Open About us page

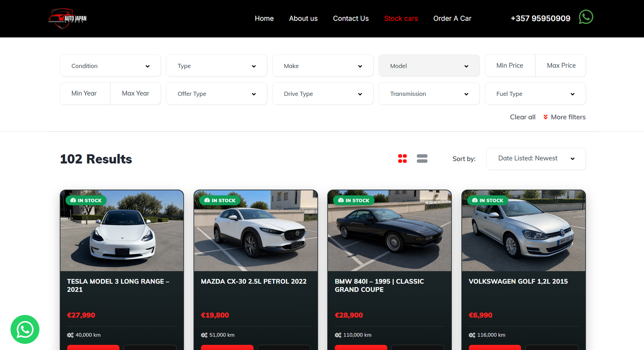pos(303,19)
